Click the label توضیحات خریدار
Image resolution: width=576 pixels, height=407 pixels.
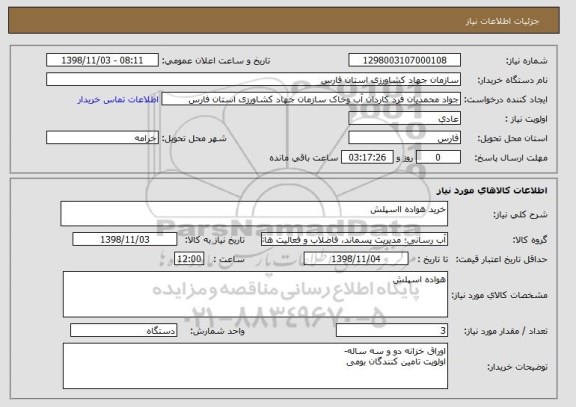click(x=518, y=367)
